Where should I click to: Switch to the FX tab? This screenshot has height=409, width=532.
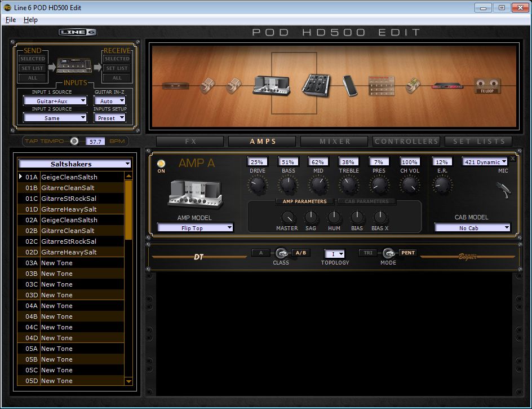[x=190, y=141]
